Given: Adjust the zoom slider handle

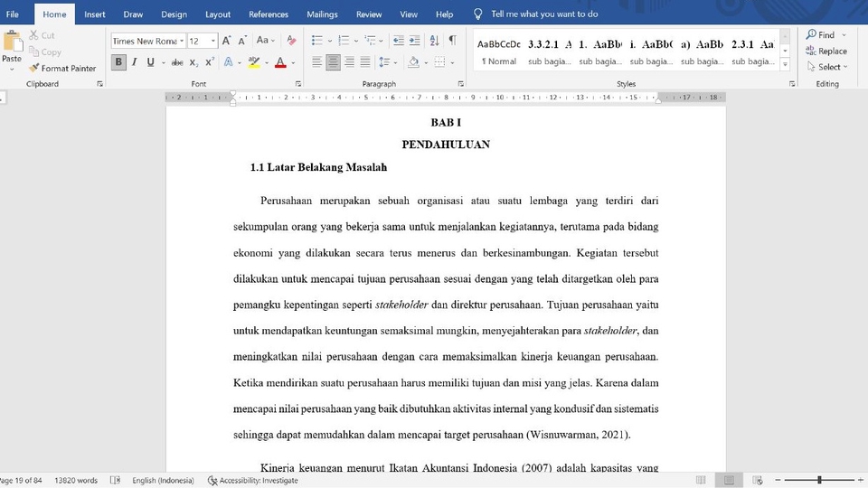Looking at the screenshot, I should (x=819, y=480).
